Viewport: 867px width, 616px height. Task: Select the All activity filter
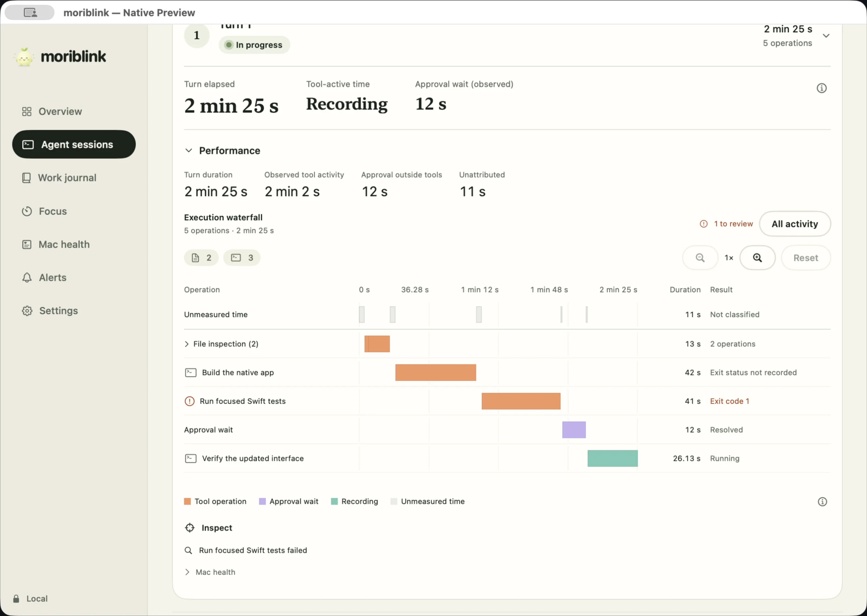click(795, 224)
